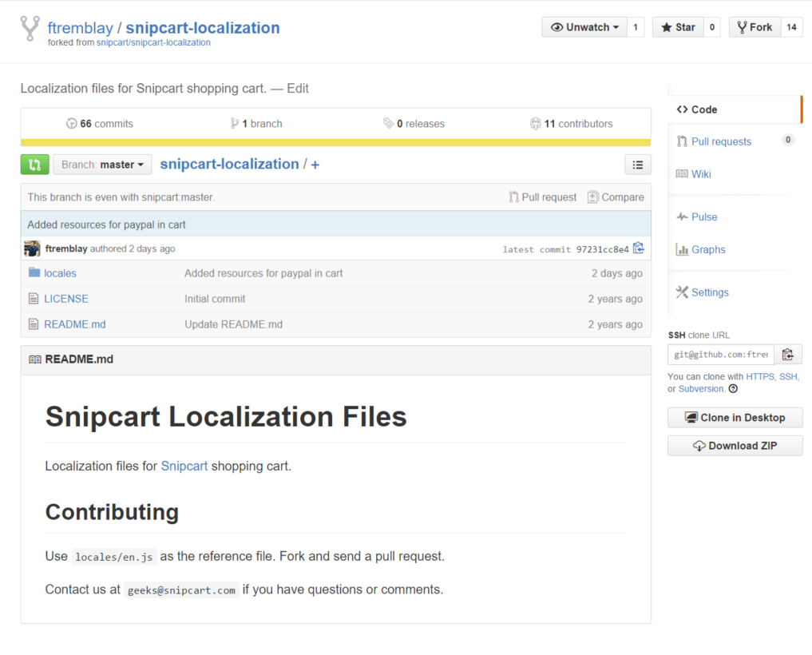
Task: View 66 commits
Action: click(100, 124)
